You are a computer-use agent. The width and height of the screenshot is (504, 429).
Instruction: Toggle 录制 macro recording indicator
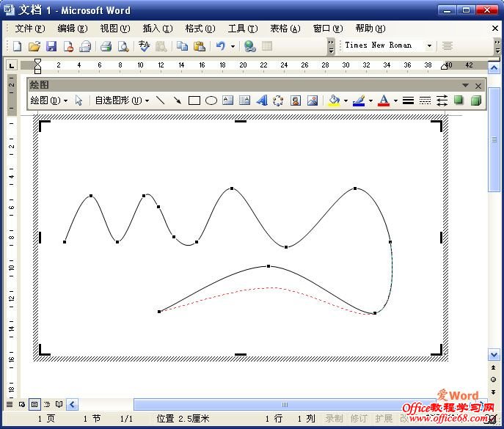point(334,419)
